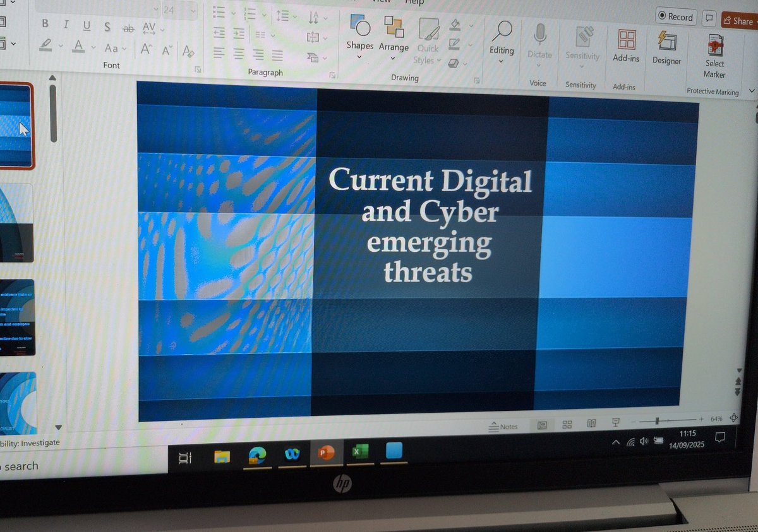Viewport: 758px width, 532px height.
Task: Select the third slide thumbnail with bullet text
Action: click(17, 317)
